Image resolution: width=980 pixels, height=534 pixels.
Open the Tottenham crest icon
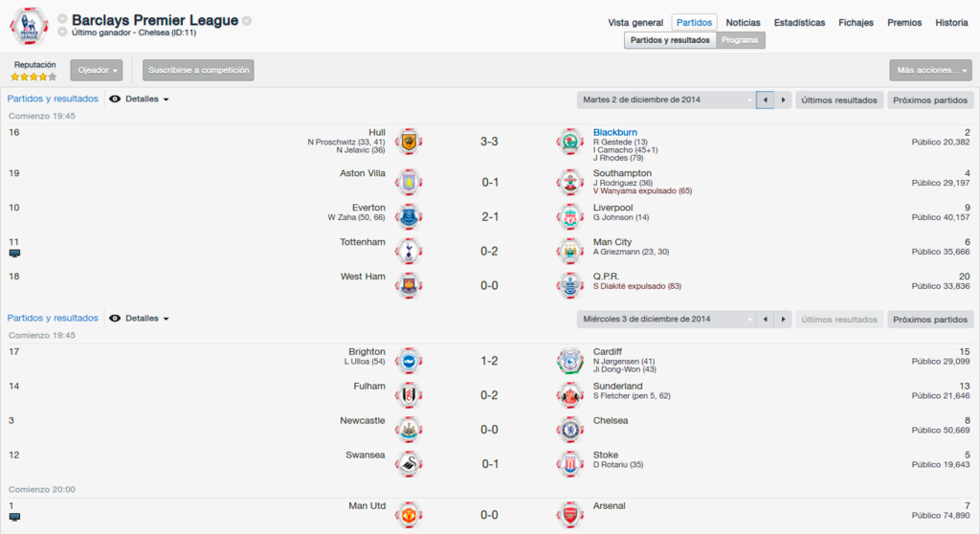click(409, 252)
